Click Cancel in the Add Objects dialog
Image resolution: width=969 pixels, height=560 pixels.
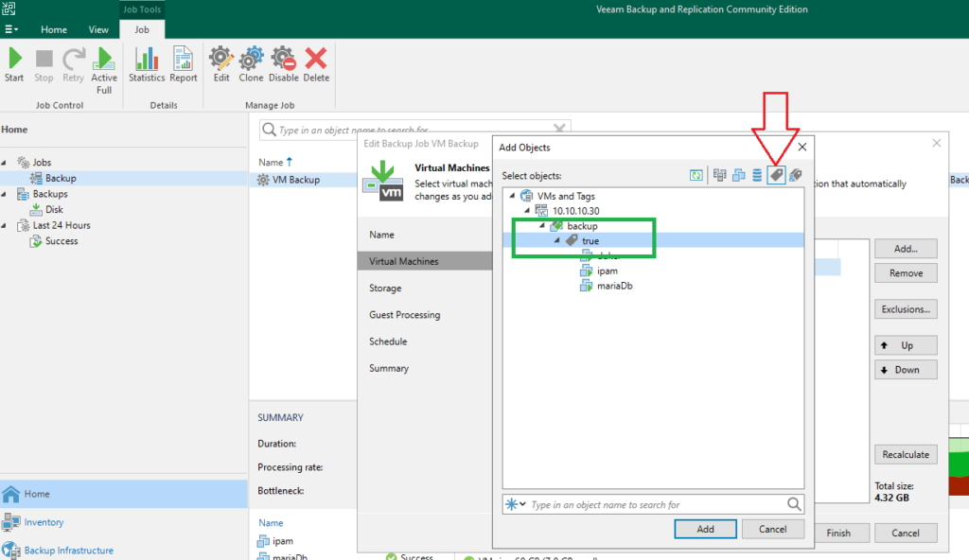click(772, 529)
